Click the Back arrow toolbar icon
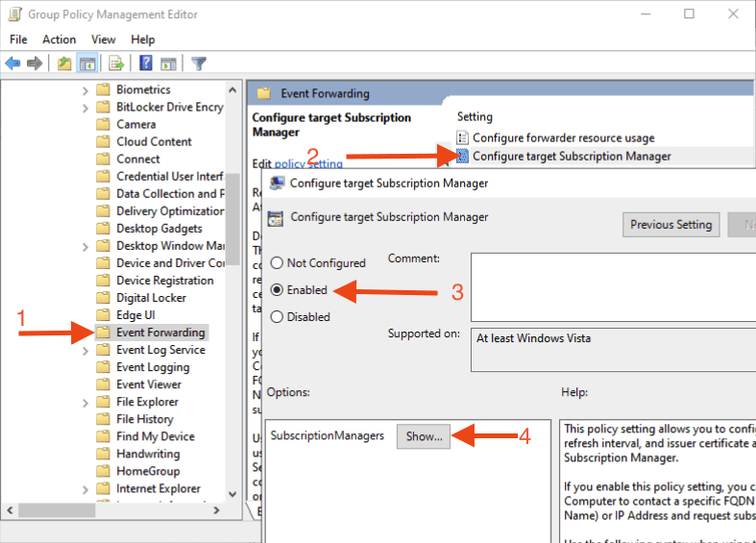The height and width of the screenshot is (543, 756). pos(12,63)
